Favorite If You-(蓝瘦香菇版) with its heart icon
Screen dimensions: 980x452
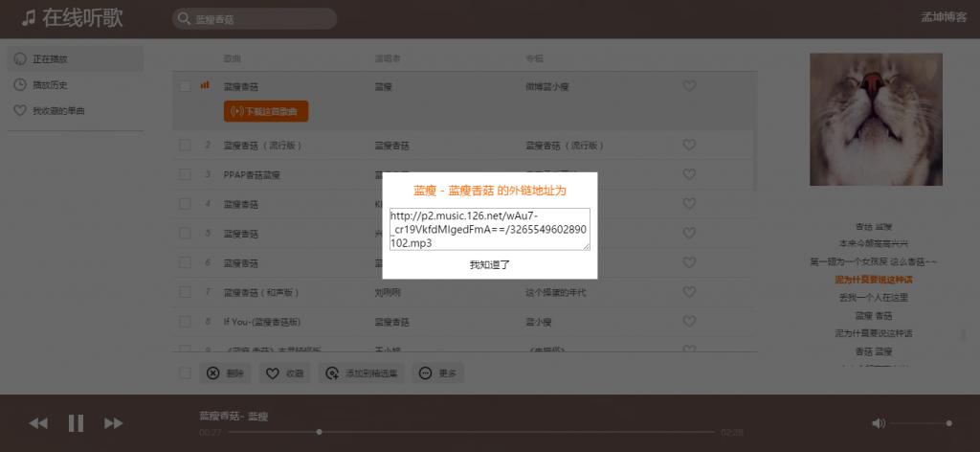coord(689,322)
